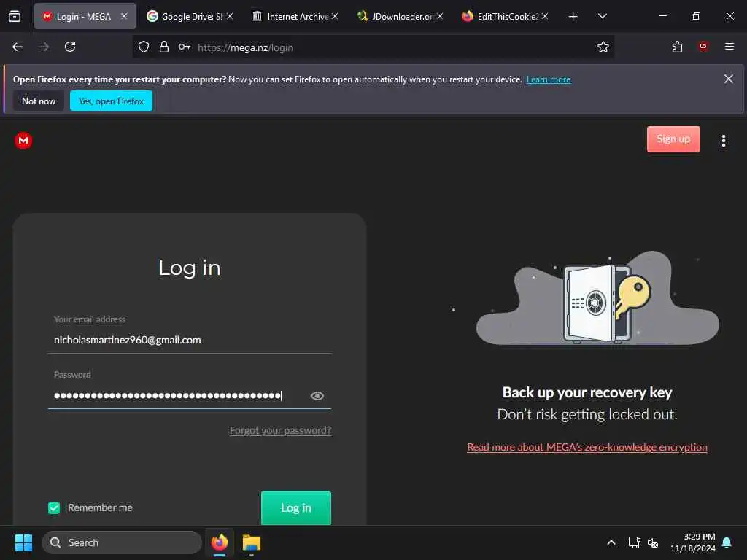The image size is (747, 560).
Task: Expand hidden system tray icons
Action: [611, 542]
